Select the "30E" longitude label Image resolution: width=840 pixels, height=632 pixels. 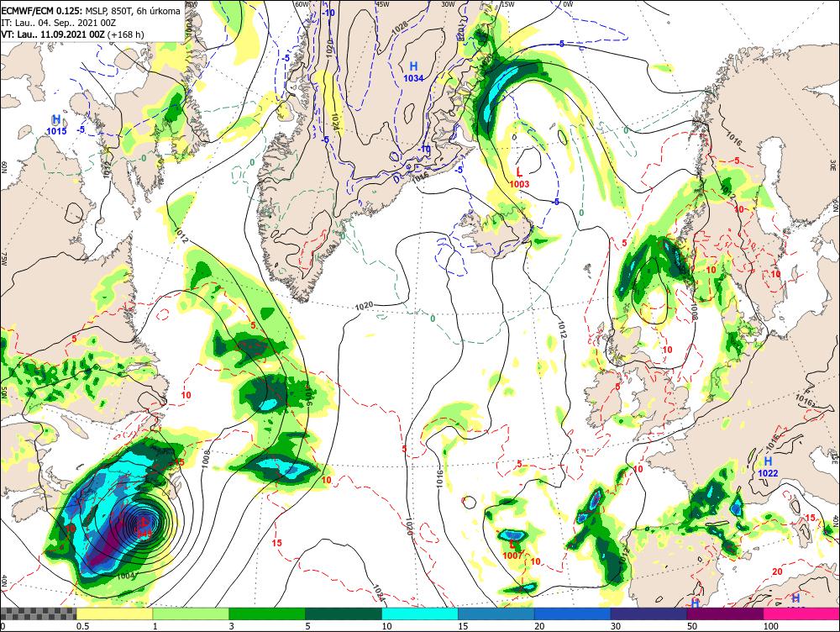(833, 164)
